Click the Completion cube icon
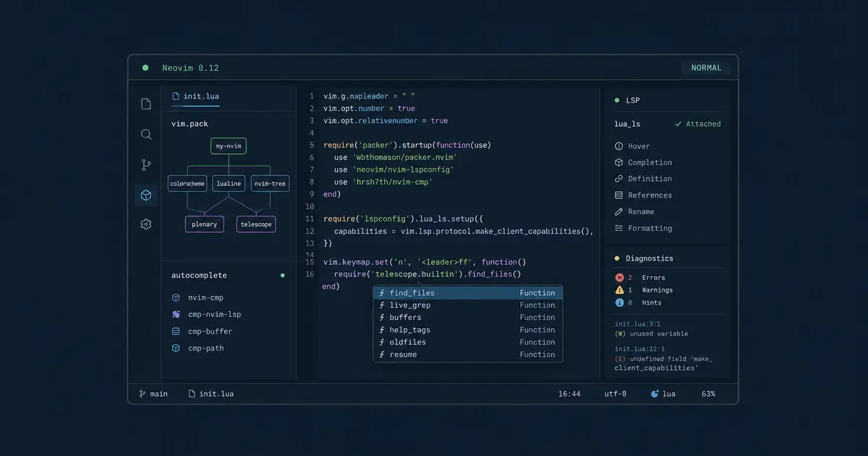The image size is (868, 456). pyautogui.click(x=618, y=163)
